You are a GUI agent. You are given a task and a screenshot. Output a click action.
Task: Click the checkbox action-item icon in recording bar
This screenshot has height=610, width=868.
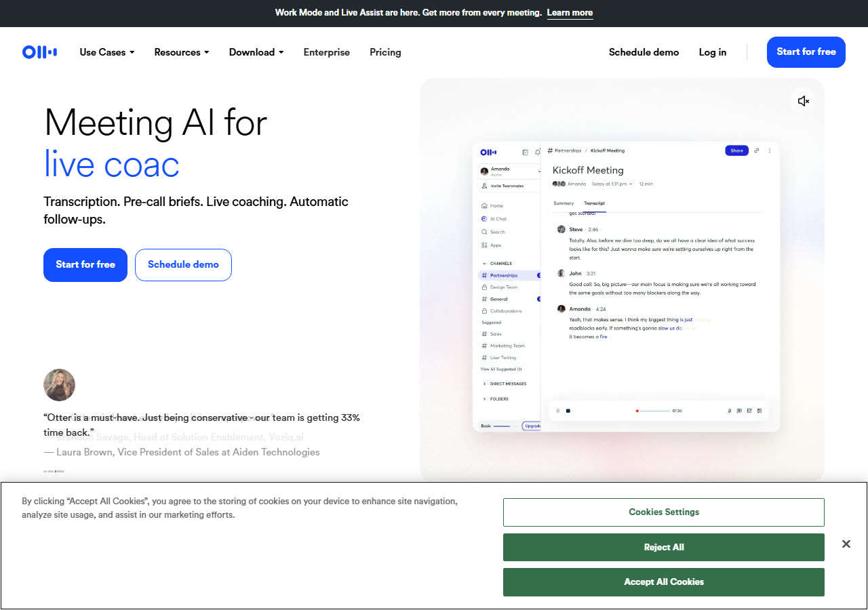click(749, 411)
